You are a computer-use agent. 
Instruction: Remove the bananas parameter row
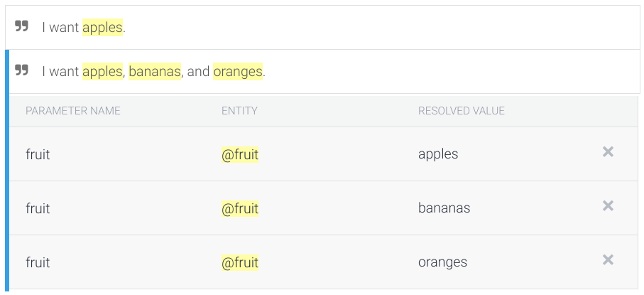(x=608, y=206)
